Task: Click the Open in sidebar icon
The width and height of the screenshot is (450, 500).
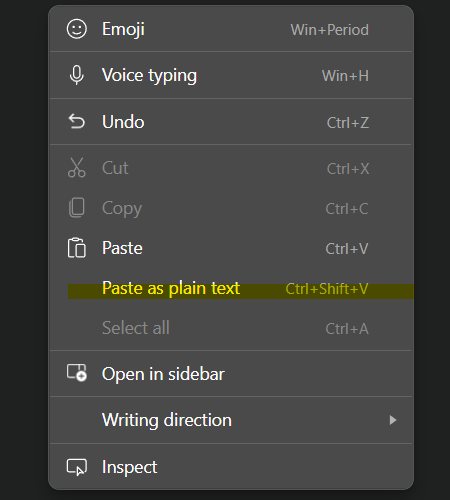Action: point(77,373)
